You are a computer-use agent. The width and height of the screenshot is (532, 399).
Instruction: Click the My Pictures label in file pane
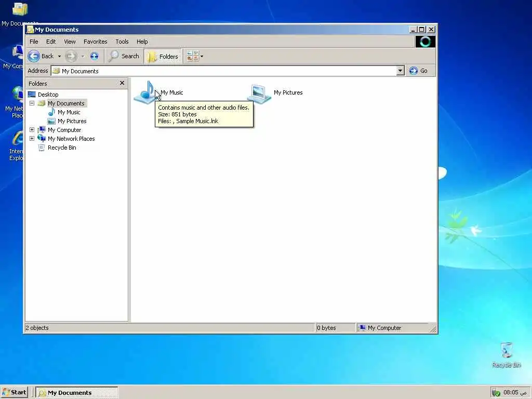(288, 92)
